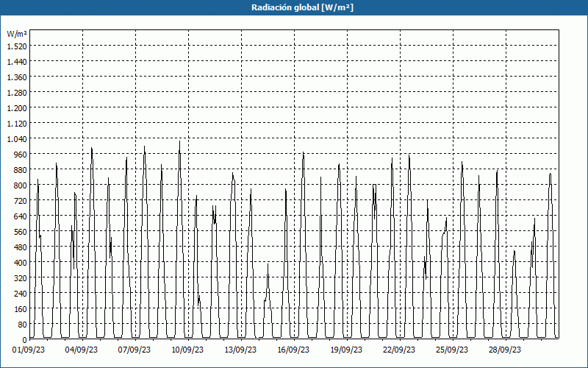This screenshot has width=588, height=368.
Task: Click the 04/09/23 date label
Action: (82, 350)
